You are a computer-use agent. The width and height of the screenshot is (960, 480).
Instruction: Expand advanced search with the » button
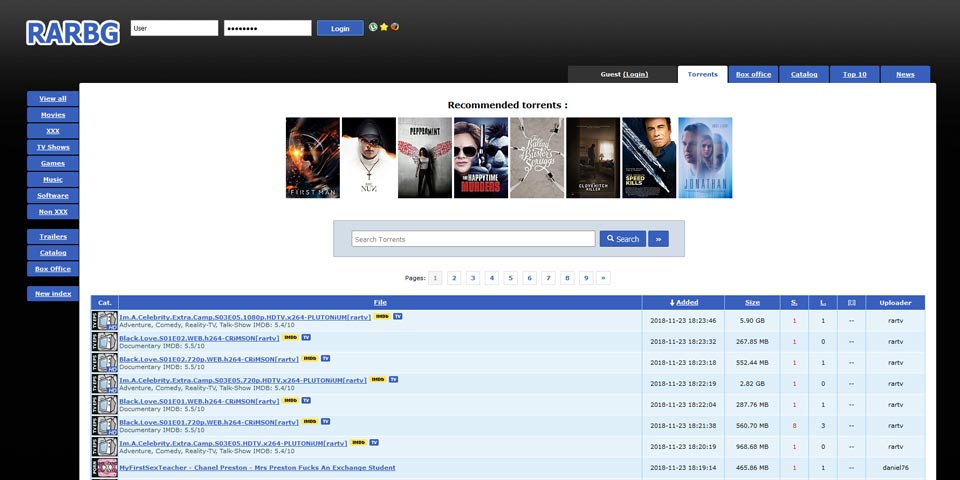pos(658,239)
